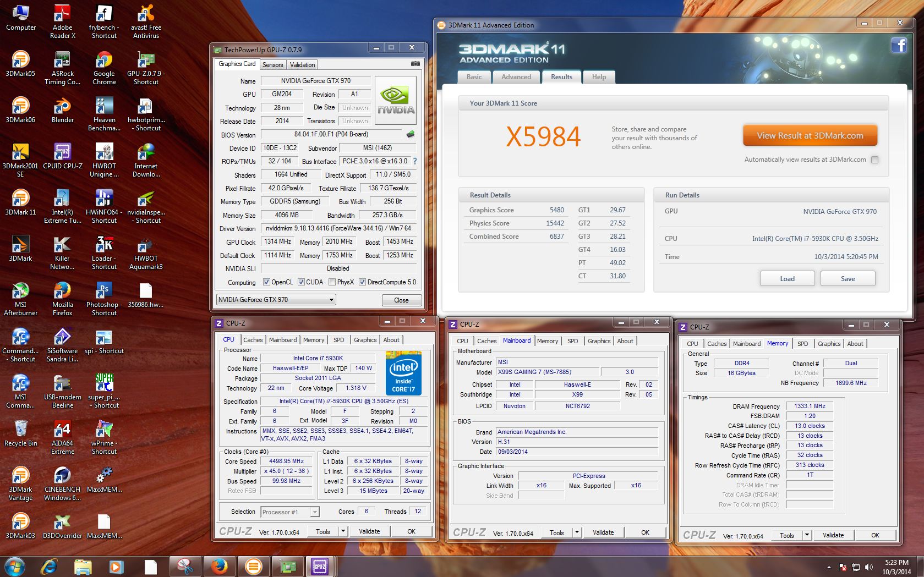The height and width of the screenshot is (577, 924).
Task: Click the Windows Start button
Action: pos(14,566)
